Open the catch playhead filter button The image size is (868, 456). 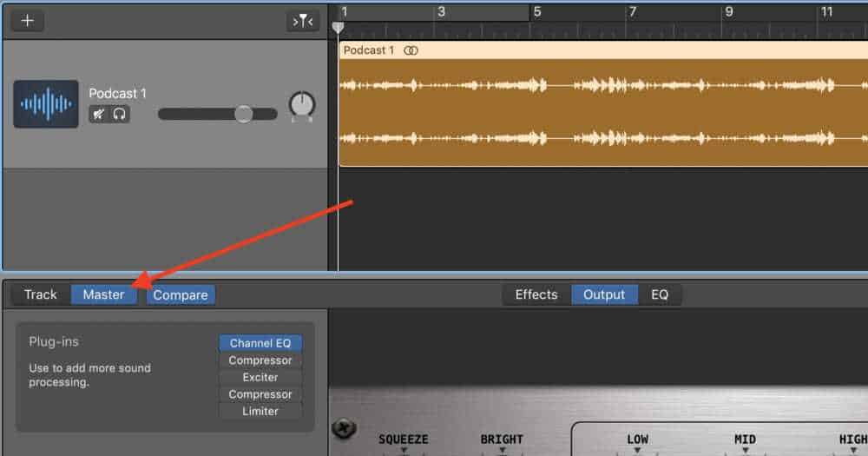(302, 21)
